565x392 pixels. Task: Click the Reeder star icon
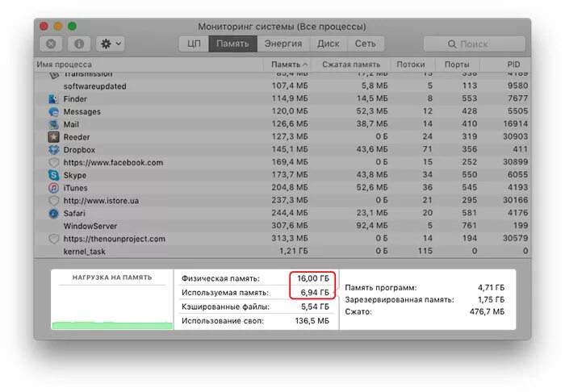click(53, 137)
